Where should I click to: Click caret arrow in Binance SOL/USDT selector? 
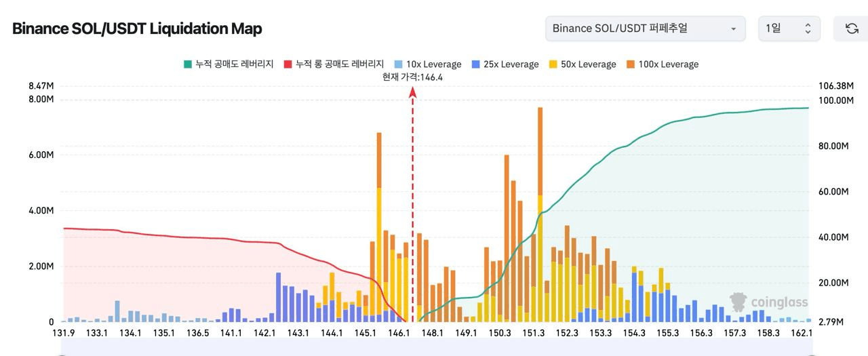733,28
